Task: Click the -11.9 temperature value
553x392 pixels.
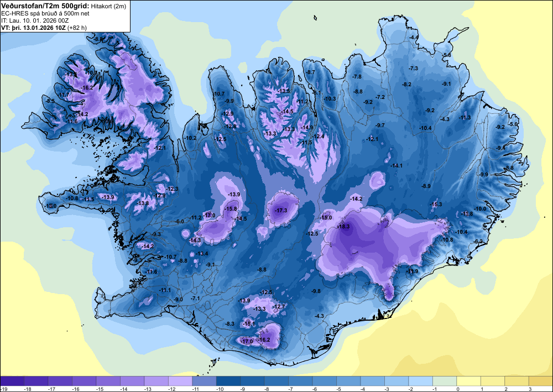Action: tap(413, 271)
